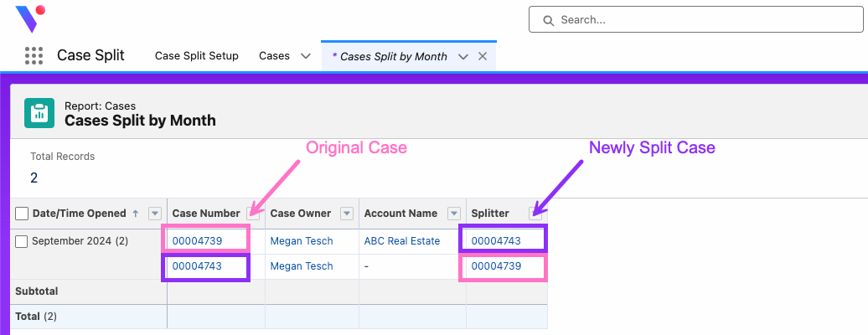Expand the Cases tab dropdown chevron
Image resolution: width=868 pixels, height=335 pixels.
tap(305, 56)
